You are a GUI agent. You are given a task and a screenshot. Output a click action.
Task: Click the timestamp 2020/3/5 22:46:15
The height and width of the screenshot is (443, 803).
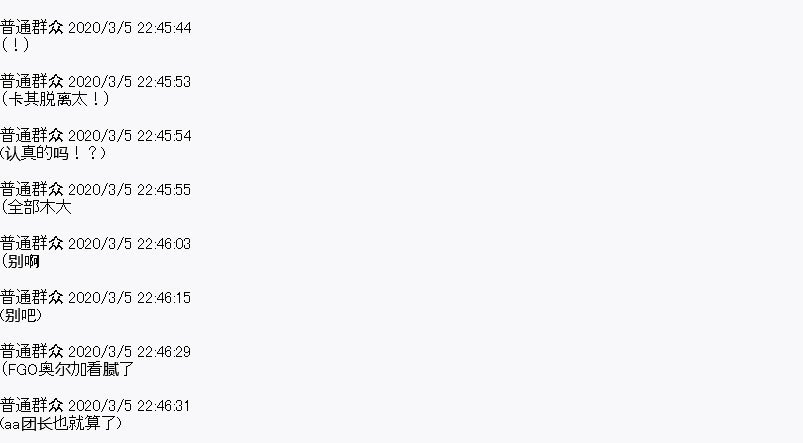(130, 298)
